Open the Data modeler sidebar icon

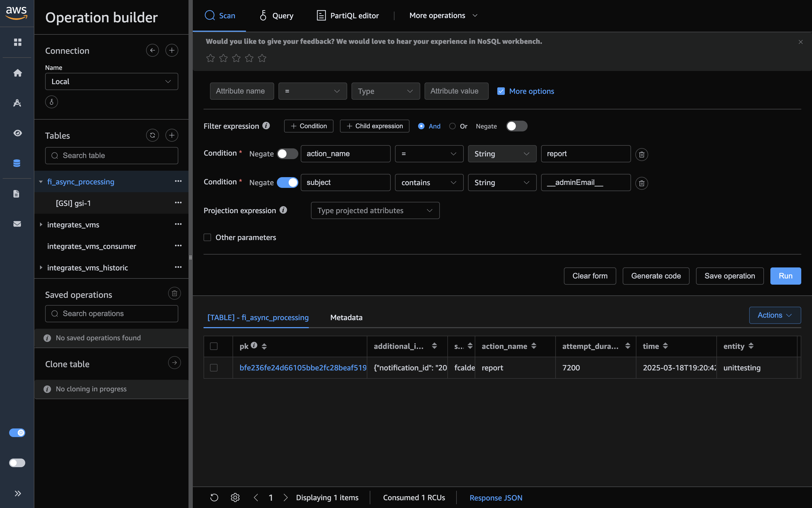[17, 103]
